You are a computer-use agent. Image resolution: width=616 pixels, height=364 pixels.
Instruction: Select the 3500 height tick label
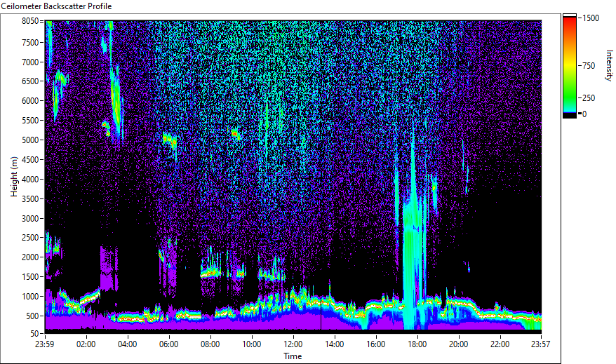click(x=30, y=199)
